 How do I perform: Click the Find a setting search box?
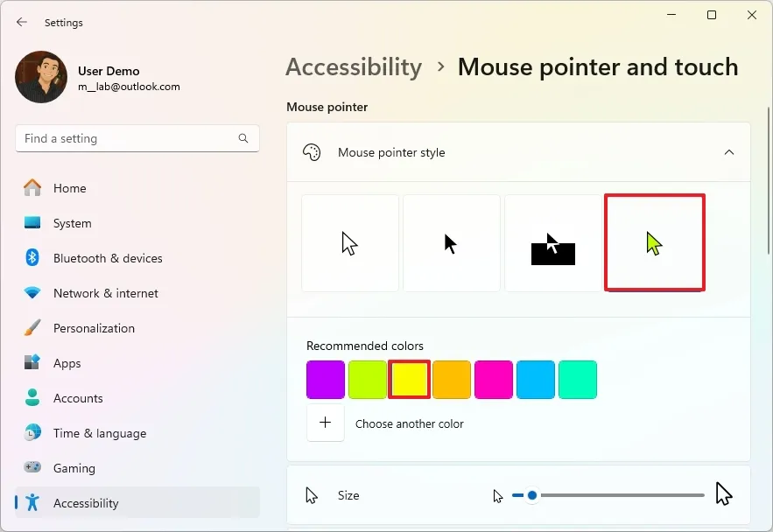coord(127,138)
